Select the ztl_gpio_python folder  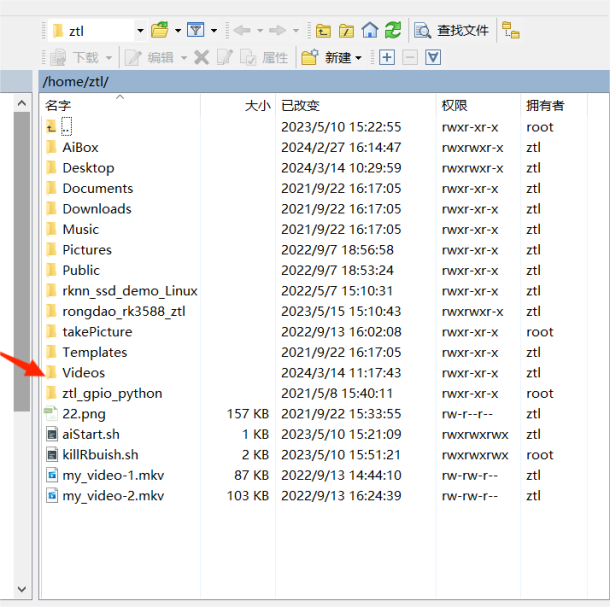[112, 394]
